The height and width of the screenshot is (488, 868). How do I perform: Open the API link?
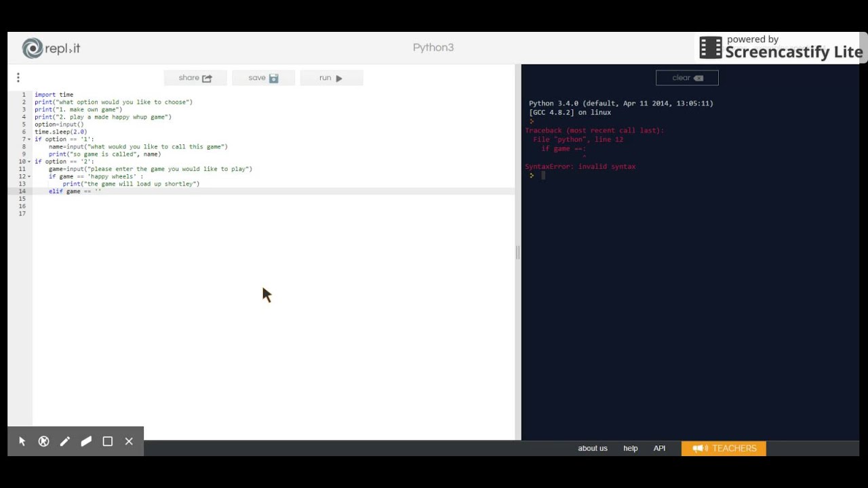click(x=659, y=448)
